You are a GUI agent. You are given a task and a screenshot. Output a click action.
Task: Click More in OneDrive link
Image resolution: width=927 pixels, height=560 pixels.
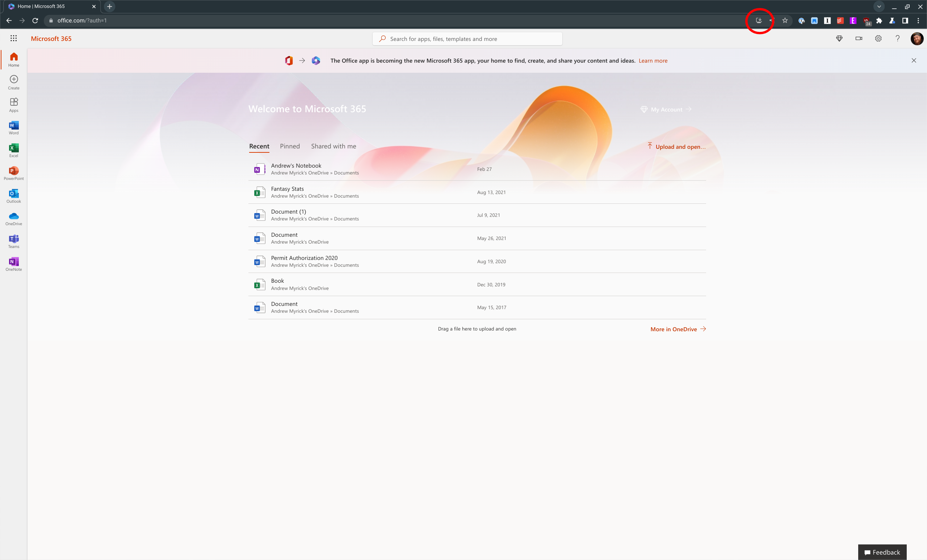tap(678, 329)
